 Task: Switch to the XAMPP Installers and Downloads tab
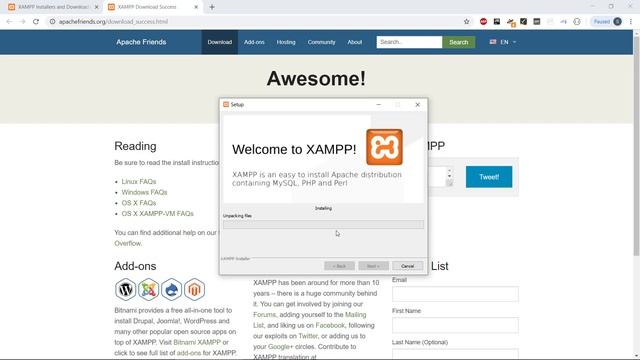(53, 7)
